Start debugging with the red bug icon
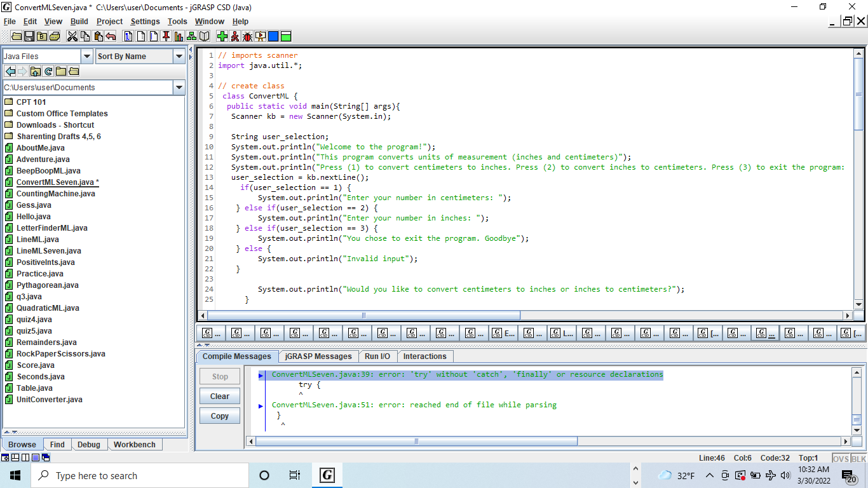 pos(247,36)
